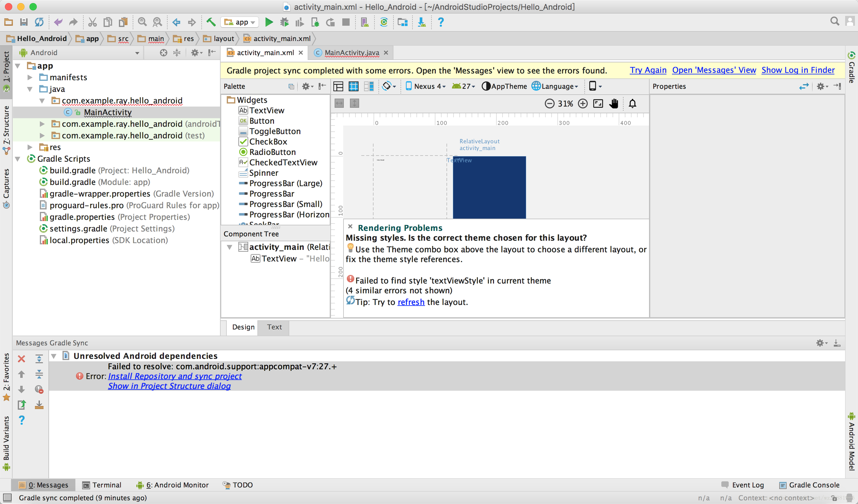
Task: Click the Collapse All icon in Project panel
Action: tap(177, 53)
